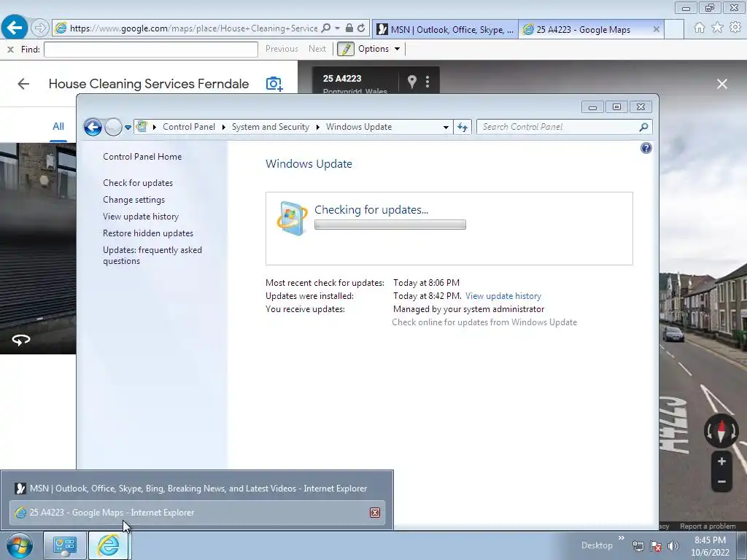Click the Checking for updates progress bar

click(x=390, y=225)
